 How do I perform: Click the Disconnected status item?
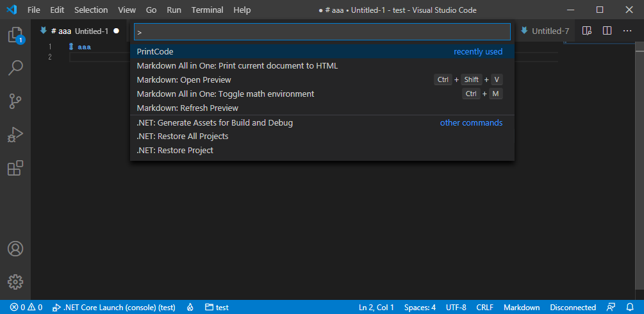click(x=573, y=307)
